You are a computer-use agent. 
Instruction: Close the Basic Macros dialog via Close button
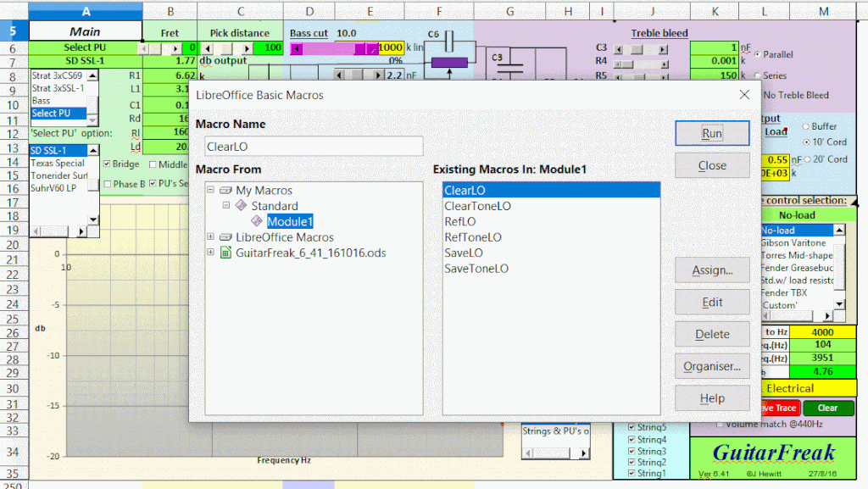point(712,165)
